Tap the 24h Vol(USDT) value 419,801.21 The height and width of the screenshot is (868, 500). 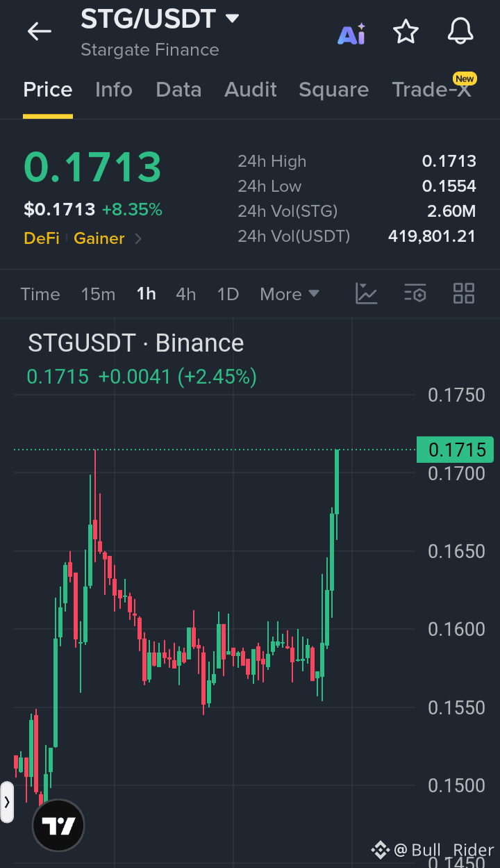(432, 236)
